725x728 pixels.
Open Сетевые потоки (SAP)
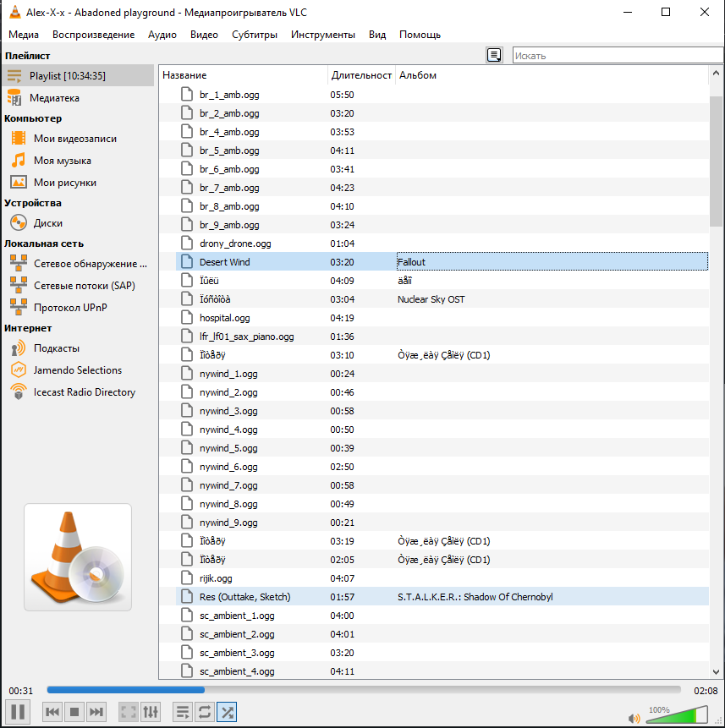[x=78, y=285]
